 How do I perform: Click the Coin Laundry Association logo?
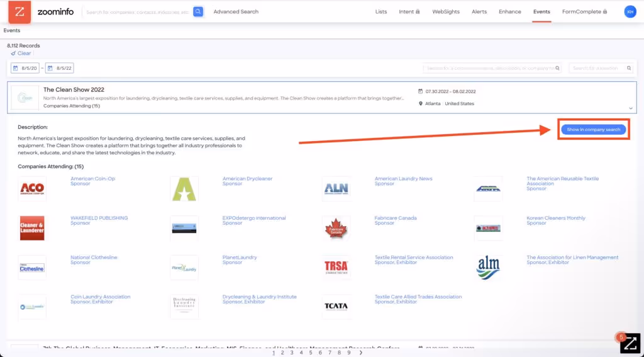pyautogui.click(x=32, y=307)
